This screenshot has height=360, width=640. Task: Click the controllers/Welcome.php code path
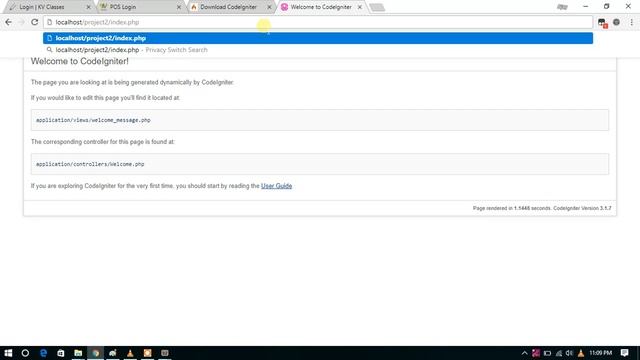(90, 164)
